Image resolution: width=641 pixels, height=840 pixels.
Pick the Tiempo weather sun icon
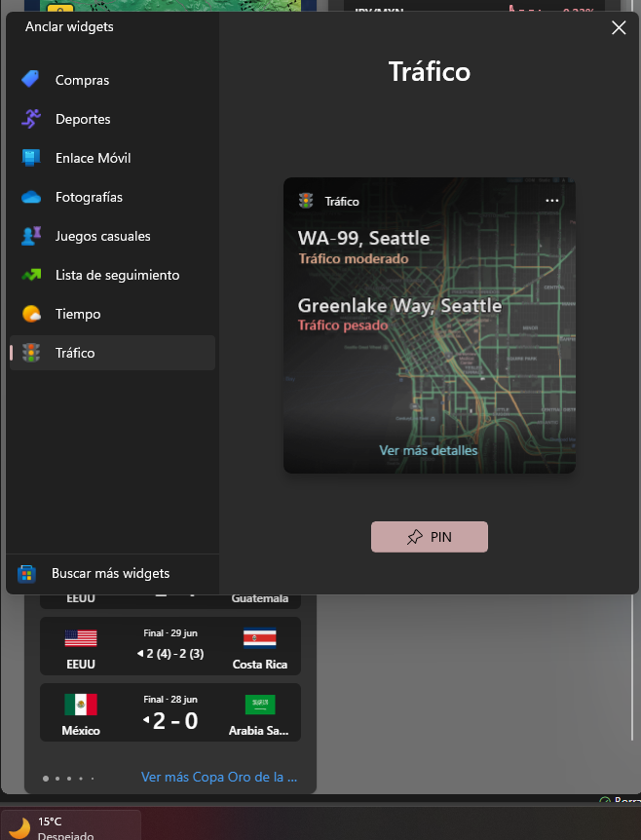pos(31,314)
